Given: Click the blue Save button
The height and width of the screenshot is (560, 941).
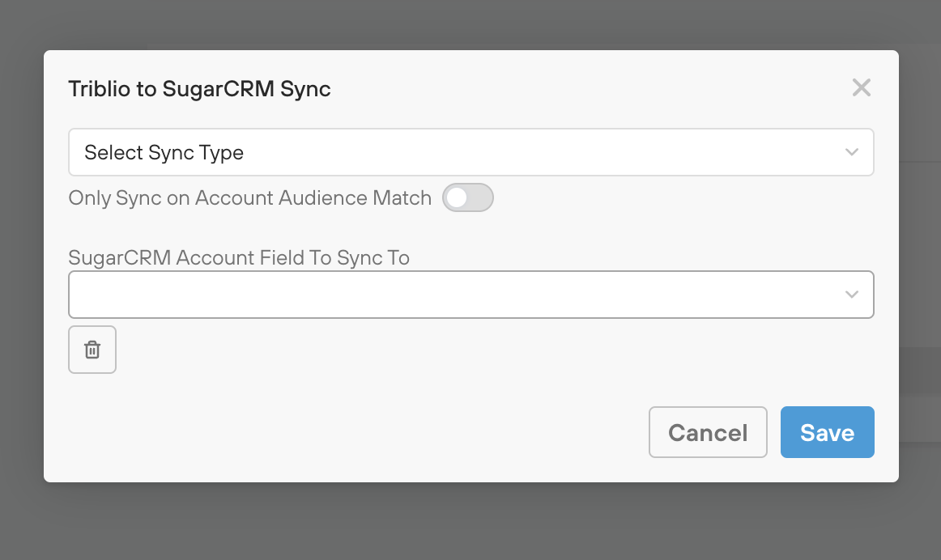Looking at the screenshot, I should [827, 432].
